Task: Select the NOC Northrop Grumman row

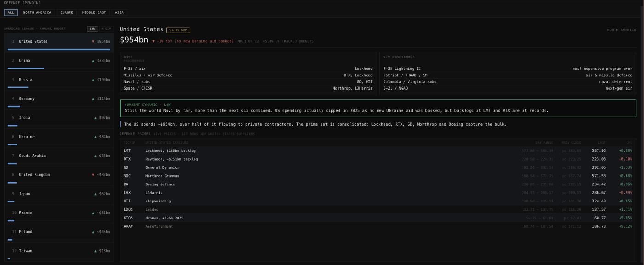Action: [378, 176]
